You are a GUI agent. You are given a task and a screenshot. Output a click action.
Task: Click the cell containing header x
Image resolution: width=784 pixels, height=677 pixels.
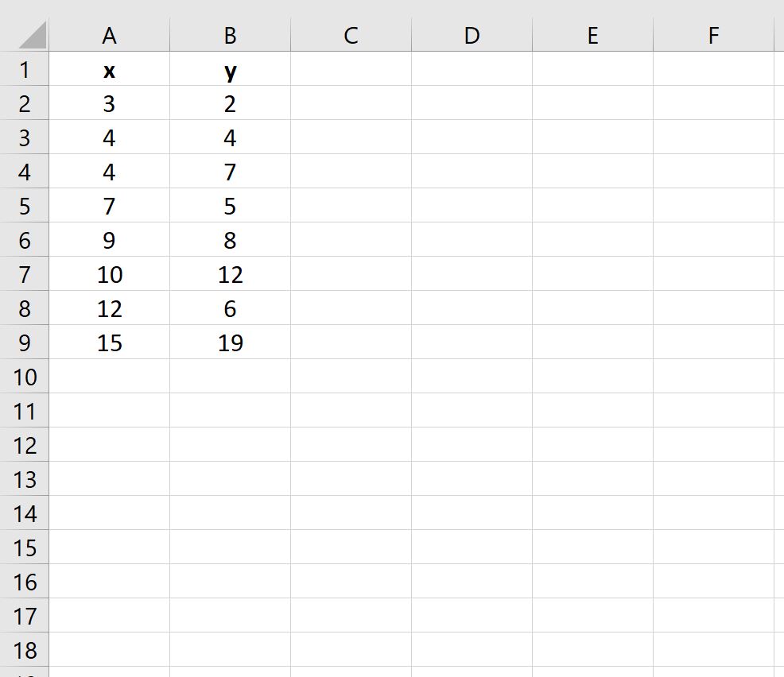(x=109, y=70)
